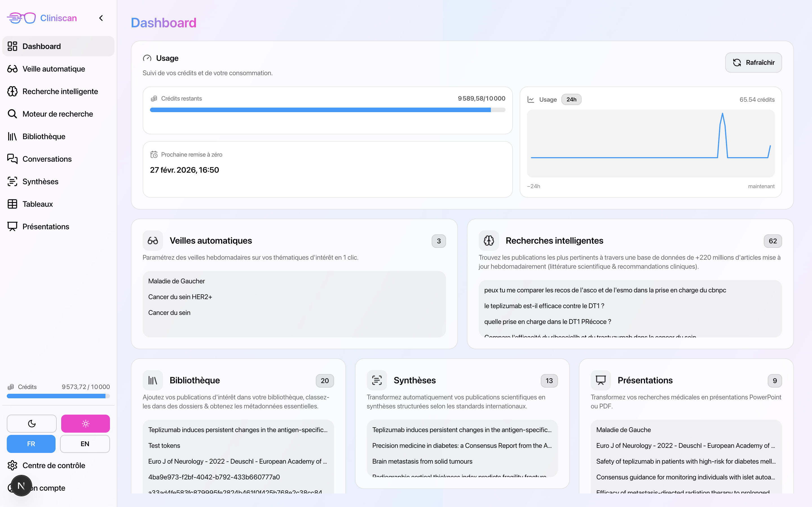Switch to dark mode with moon toggle
Screen dimensions: 812x507
32,424
